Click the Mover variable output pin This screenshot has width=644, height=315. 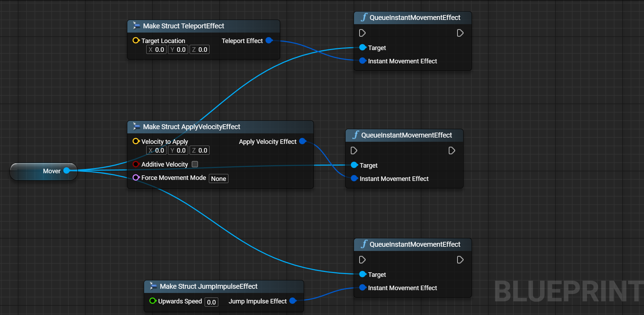coord(66,171)
